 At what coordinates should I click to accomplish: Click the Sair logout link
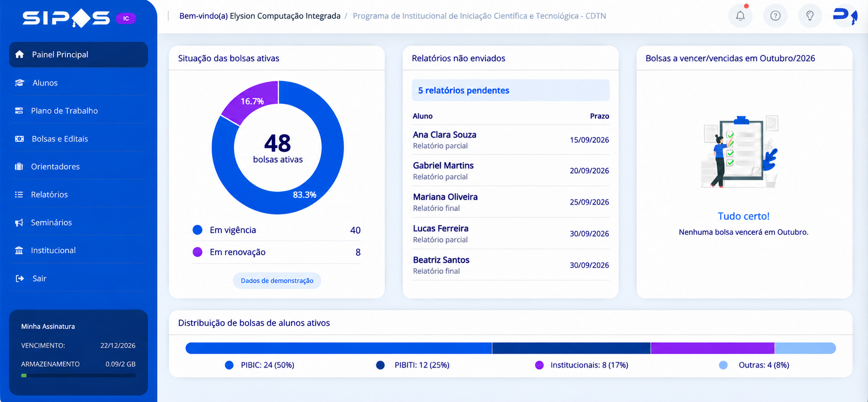coord(78,279)
